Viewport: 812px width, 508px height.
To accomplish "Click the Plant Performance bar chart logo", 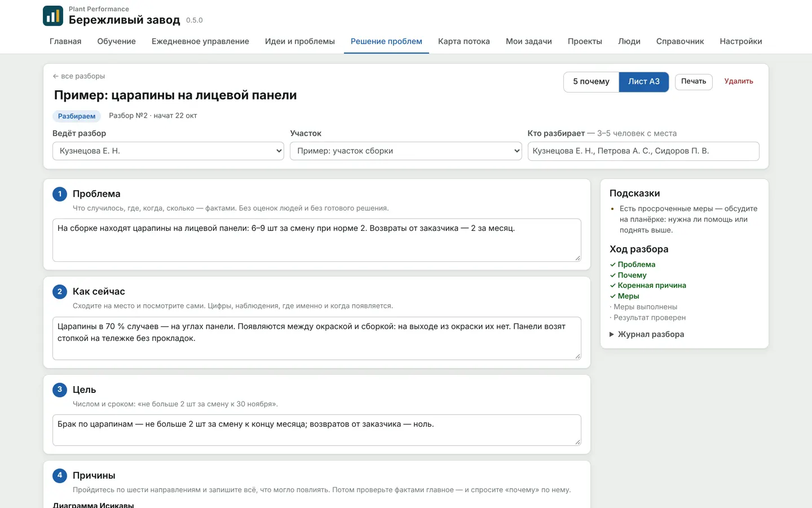I will (53, 16).
